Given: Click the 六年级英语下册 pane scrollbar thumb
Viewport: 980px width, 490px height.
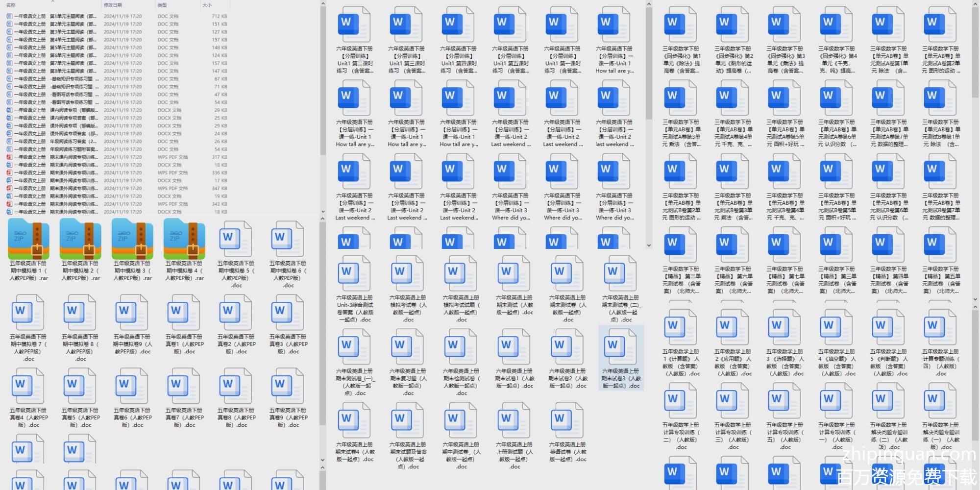Looking at the screenshot, I should point(649,64).
